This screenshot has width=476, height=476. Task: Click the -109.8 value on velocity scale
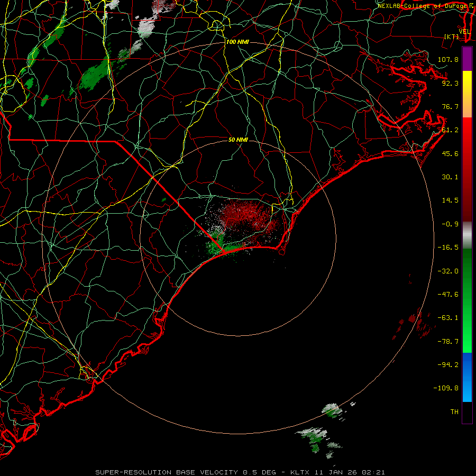click(446, 388)
